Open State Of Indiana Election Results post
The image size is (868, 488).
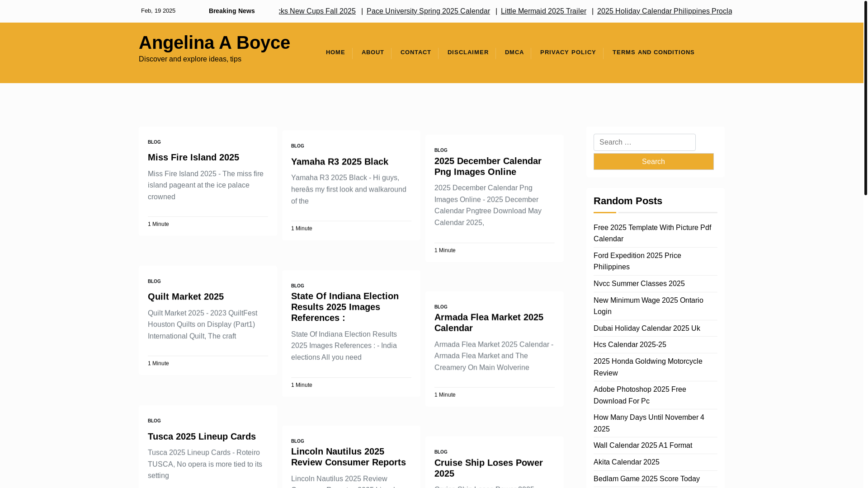point(345,307)
